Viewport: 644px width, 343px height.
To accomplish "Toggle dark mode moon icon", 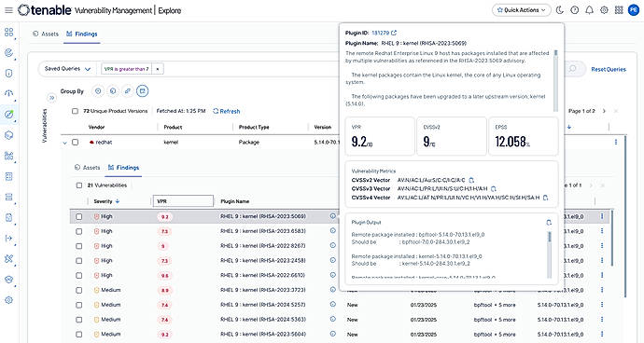I will [x=560, y=10].
